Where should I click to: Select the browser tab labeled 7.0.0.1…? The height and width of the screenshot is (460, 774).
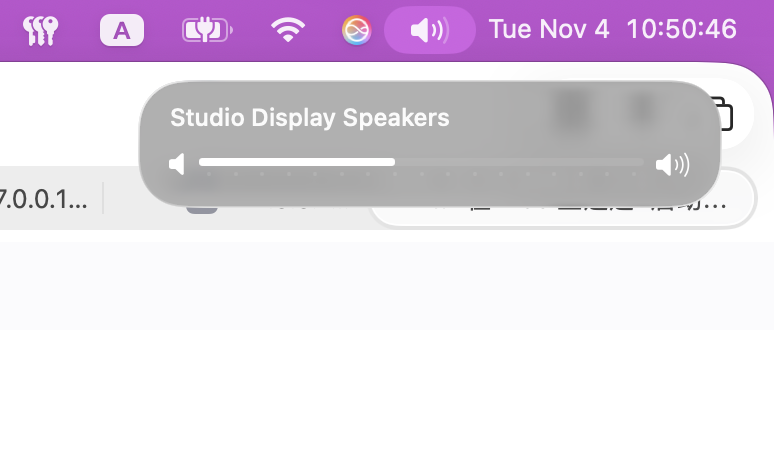tap(43, 199)
